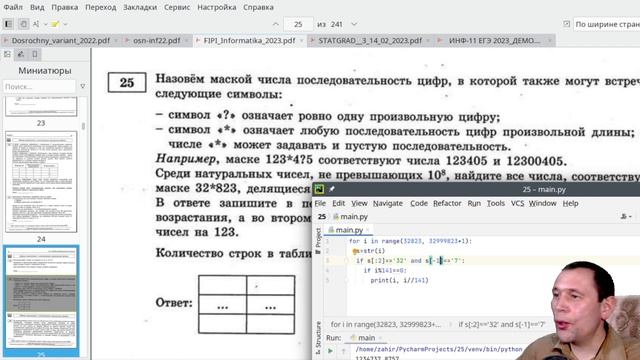Switch to osn-inf22.pdf tab
The height and width of the screenshot is (360, 640).
click(x=157, y=40)
